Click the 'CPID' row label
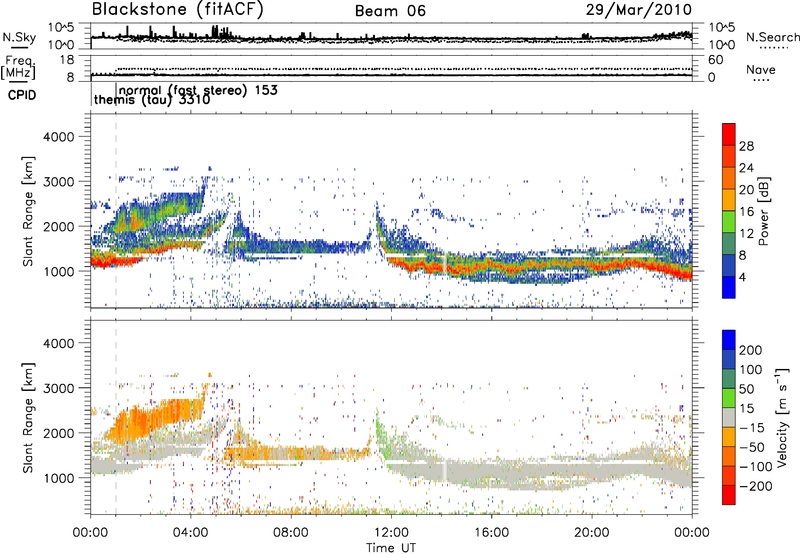The width and height of the screenshot is (800, 554). coord(22,95)
